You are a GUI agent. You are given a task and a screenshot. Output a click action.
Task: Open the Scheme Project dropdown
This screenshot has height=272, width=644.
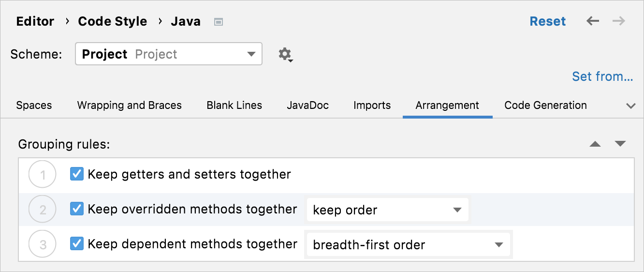[x=169, y=54]
